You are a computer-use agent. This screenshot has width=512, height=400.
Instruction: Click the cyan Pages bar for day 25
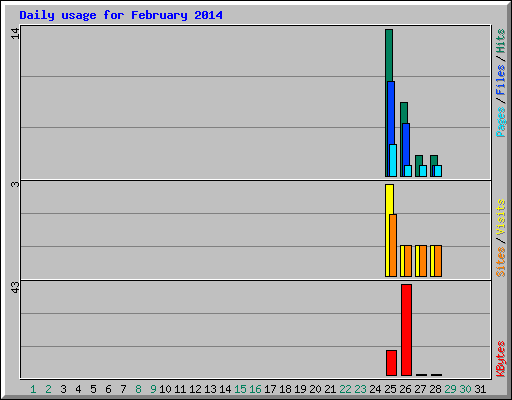[393, 160]
